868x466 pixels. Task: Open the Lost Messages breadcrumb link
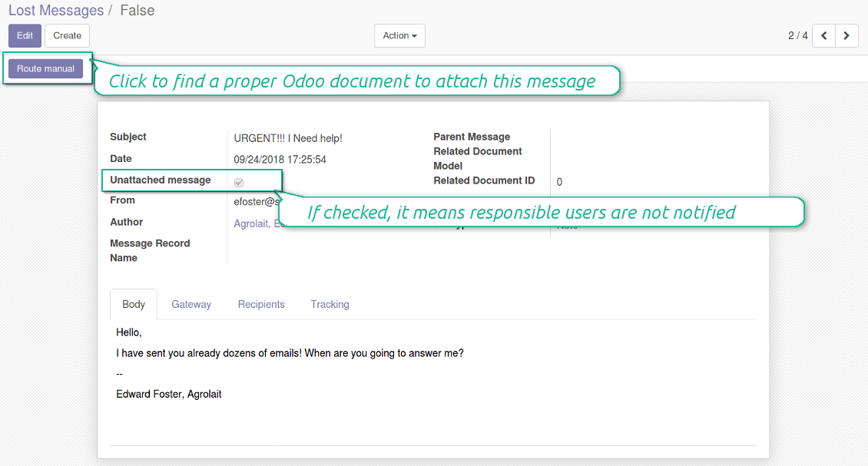[x=56, y=11]
